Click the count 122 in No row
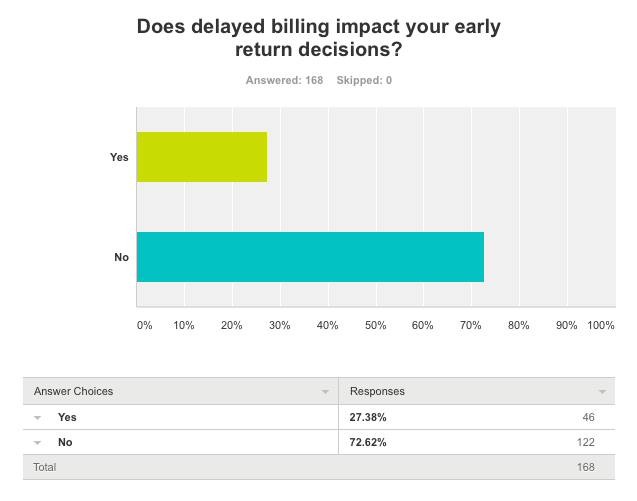The image size is (637, 501). point(585,442)
